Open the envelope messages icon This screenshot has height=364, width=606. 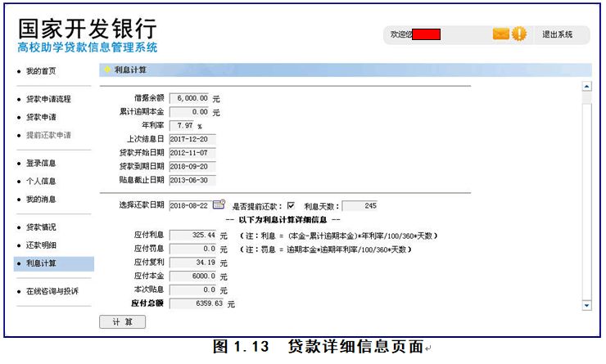(501, 34)
